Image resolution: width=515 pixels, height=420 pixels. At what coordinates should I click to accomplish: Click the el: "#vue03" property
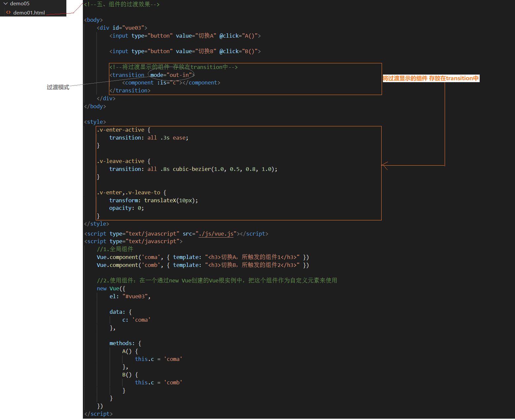[x=130, y=297]
